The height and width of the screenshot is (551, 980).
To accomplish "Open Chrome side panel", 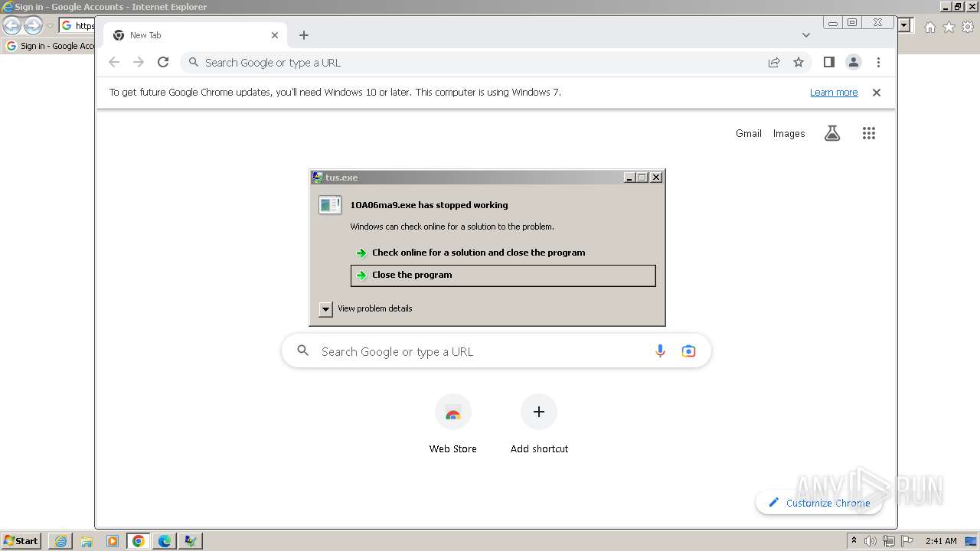I will click(829, 63).
